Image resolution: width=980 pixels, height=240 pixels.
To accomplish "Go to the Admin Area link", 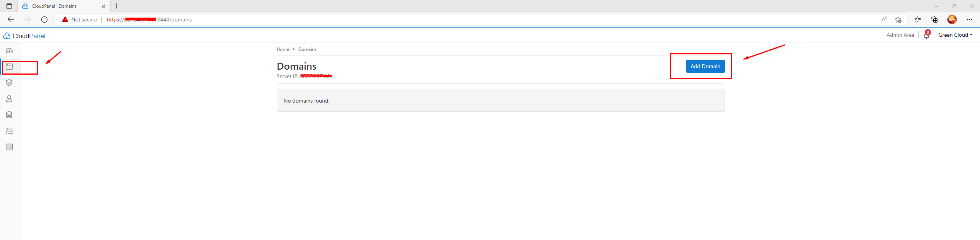I will point(900,35).
